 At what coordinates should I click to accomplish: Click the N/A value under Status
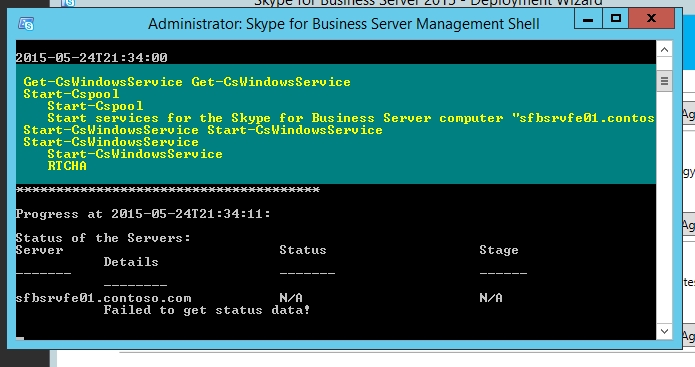click(291, 298)
